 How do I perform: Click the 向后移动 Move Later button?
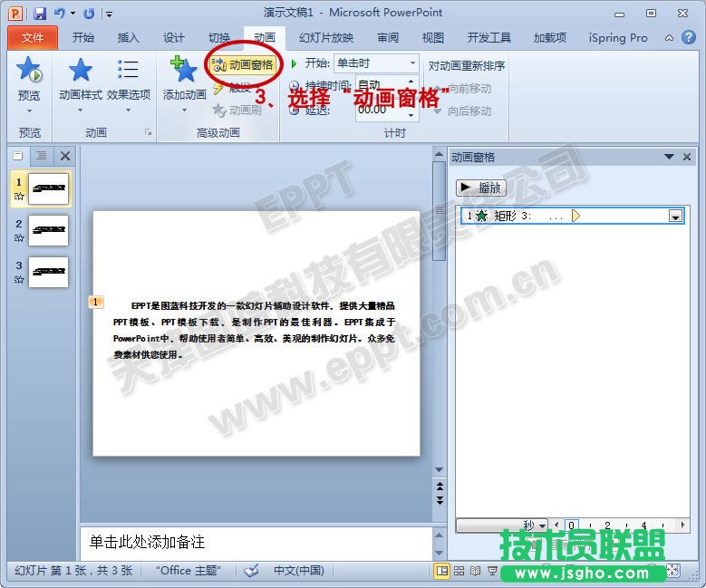coord(463,111)
